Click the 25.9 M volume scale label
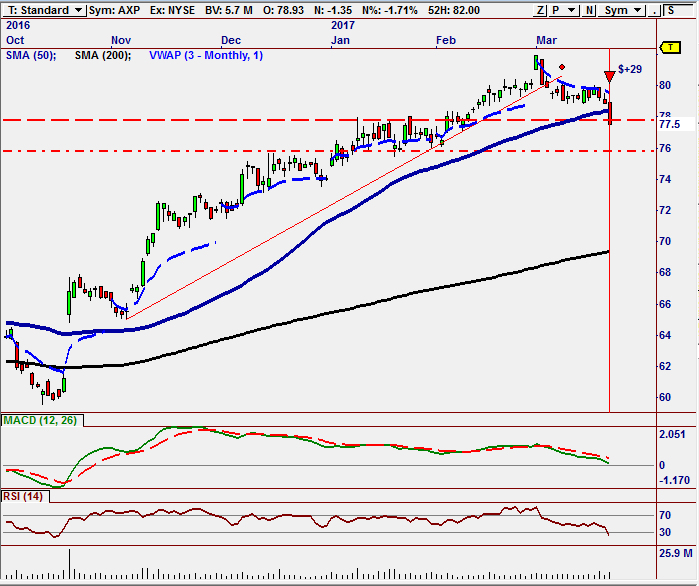The width and height of the screenshot is (699, 586). pos(676,553)
